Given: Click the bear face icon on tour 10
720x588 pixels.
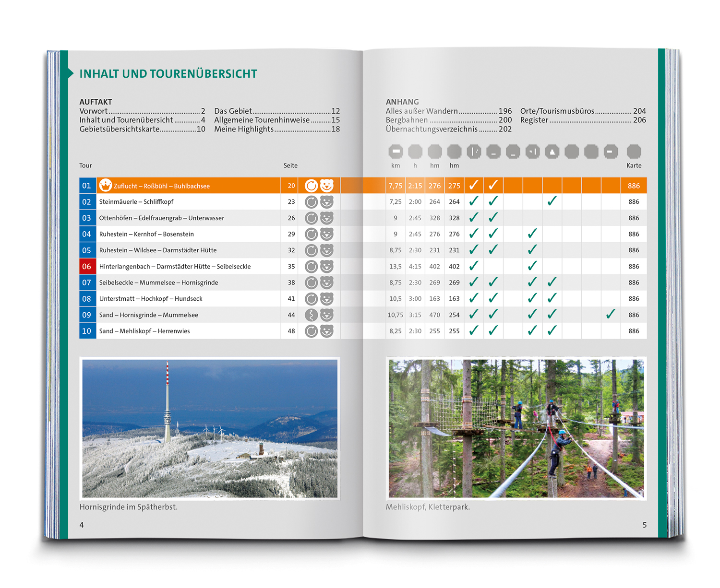Looking at the screenshot, I should pyautogui.click(x=327, y=331).
